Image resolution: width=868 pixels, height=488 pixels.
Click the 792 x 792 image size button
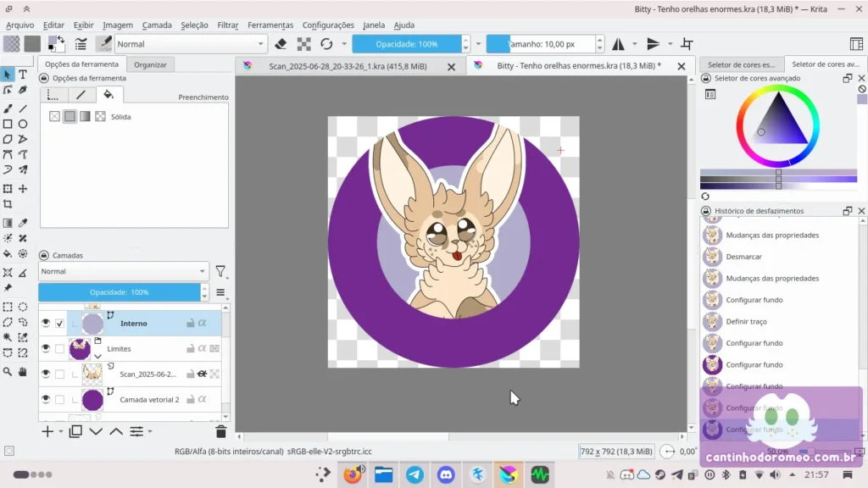pos(615,452)
